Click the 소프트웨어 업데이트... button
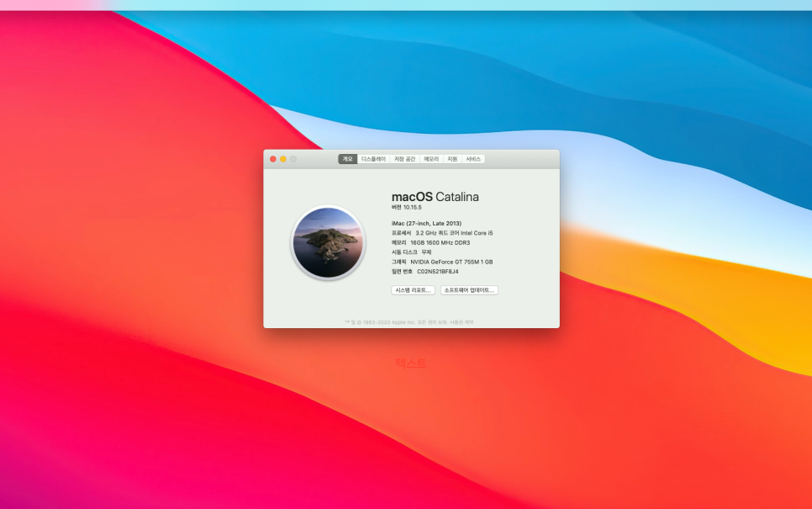The image size is (812, 509). (x=469, y=290)
